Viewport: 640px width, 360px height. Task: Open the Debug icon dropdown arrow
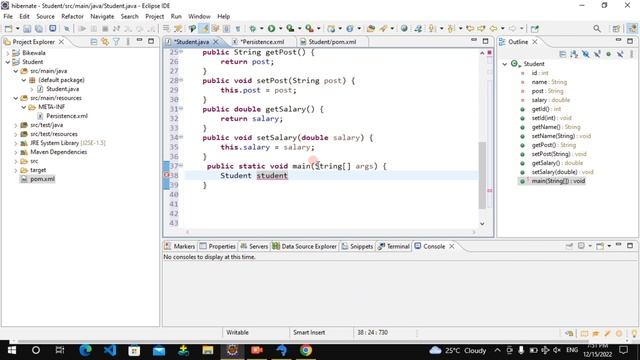[261, 29]
